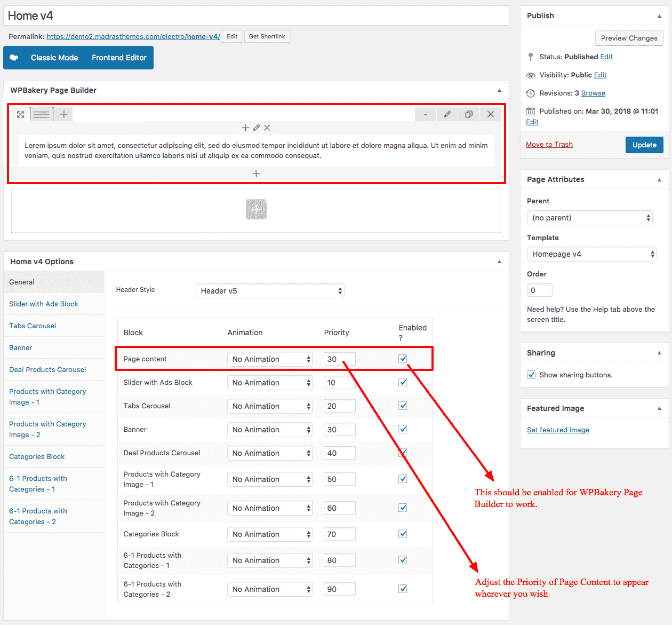Click the fullscreen expand icon in row toolbar
The height and width of the screenshot is (625, 672).
point(20,114)
